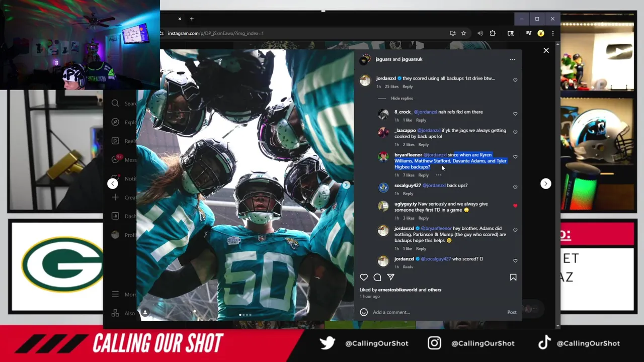
Task: Like jordanzxl's who scored reply
Action: tap(515, 261)
